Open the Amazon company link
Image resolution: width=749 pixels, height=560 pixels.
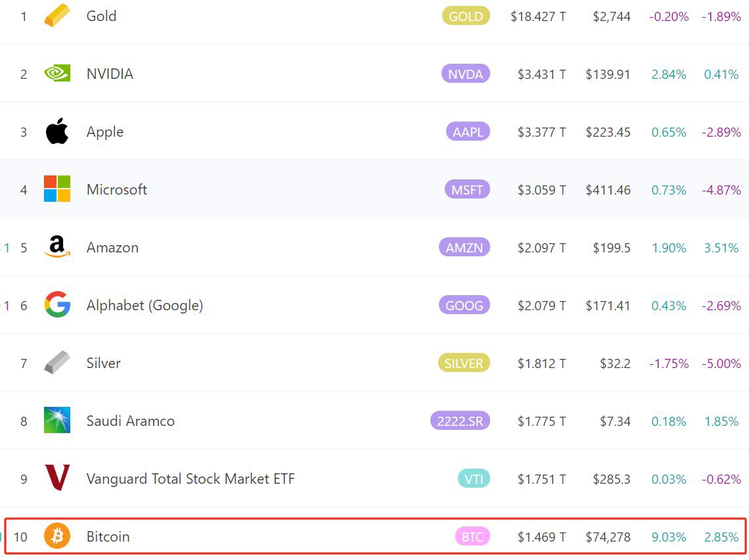[113, 248]
